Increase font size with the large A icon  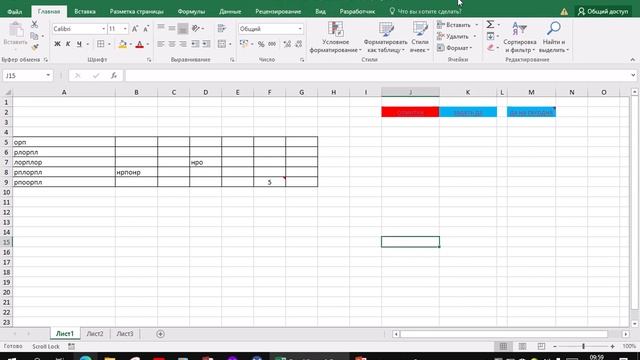(x=135, y=29)
